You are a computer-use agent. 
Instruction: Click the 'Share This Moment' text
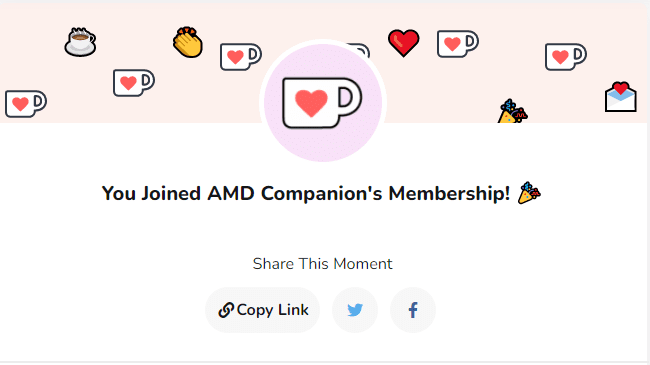[x=323, y=264]
